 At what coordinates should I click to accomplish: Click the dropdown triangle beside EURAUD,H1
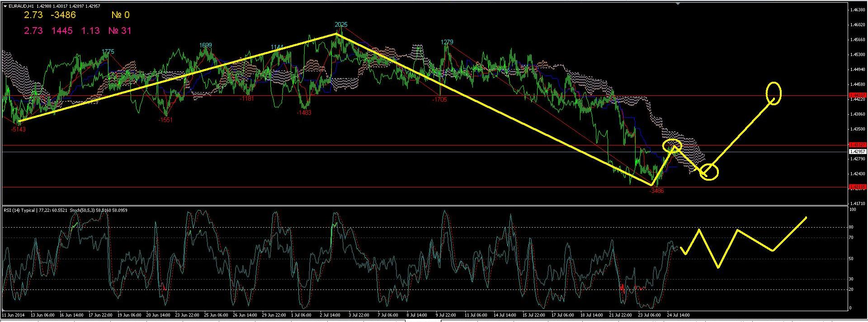[5, 6]
